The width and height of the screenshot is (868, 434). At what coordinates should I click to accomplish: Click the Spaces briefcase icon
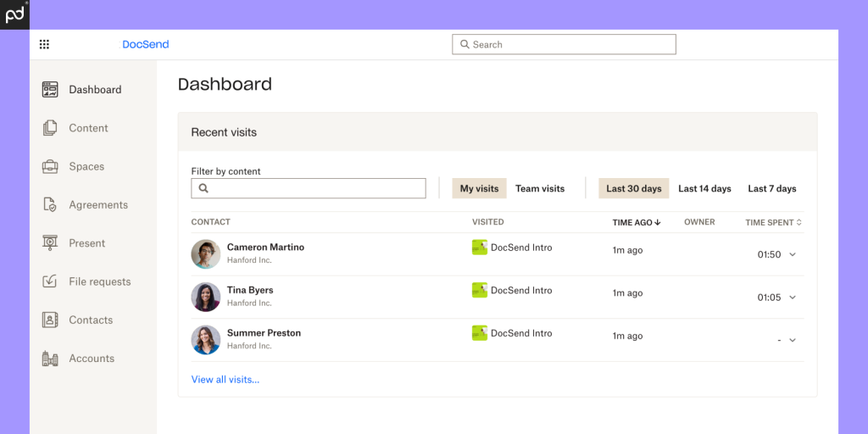[50, 166]
